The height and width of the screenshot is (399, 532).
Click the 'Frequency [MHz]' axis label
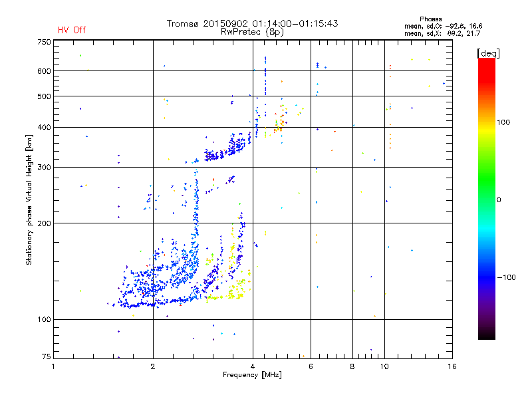(x=252, y=375)
